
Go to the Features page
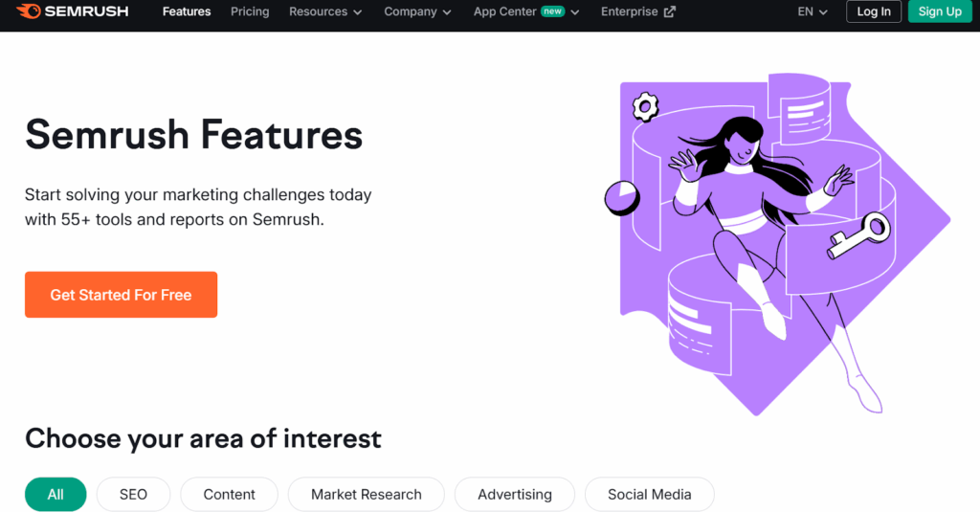(187, 12)
